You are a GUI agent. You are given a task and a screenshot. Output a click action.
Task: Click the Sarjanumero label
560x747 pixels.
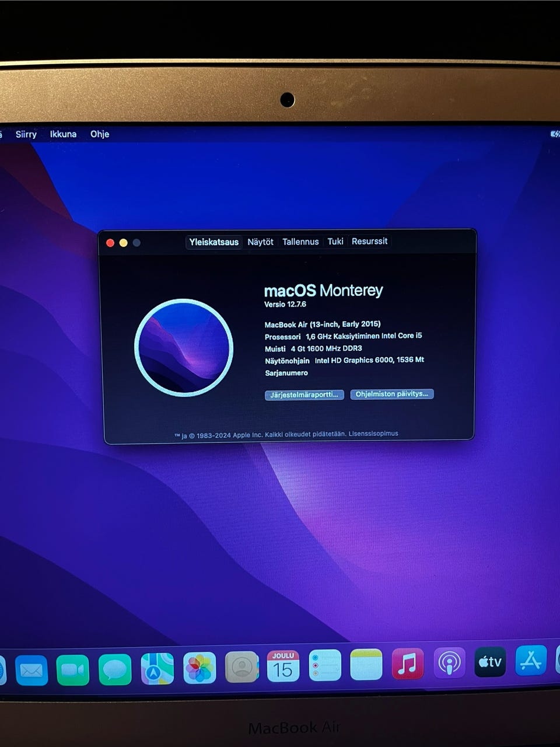(286, 373)
